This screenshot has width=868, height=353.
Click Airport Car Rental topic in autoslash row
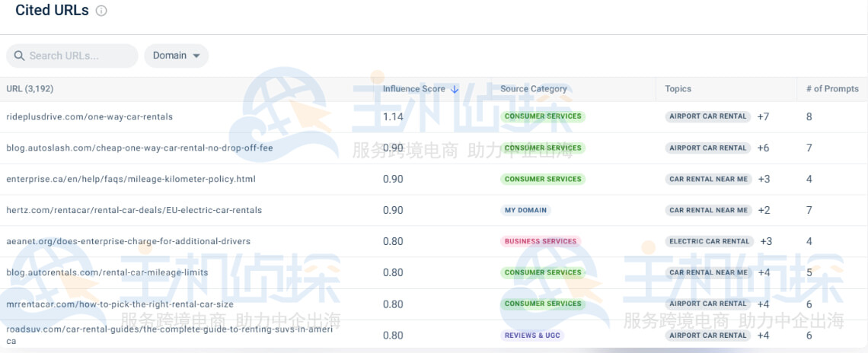708,148
